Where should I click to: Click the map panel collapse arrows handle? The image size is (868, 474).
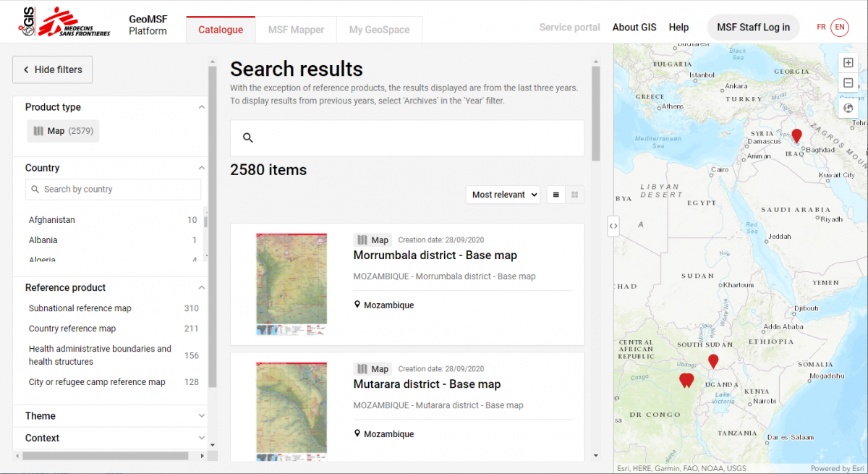613,226
